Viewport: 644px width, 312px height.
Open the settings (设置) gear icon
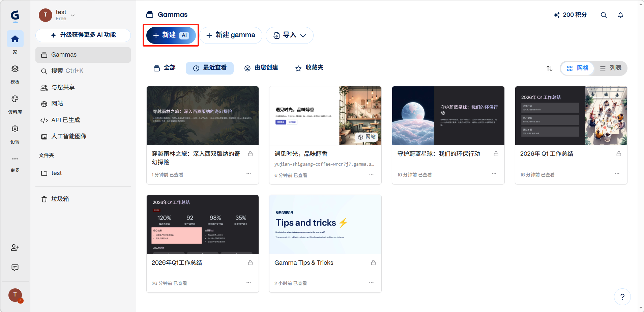tap(15, 129)
